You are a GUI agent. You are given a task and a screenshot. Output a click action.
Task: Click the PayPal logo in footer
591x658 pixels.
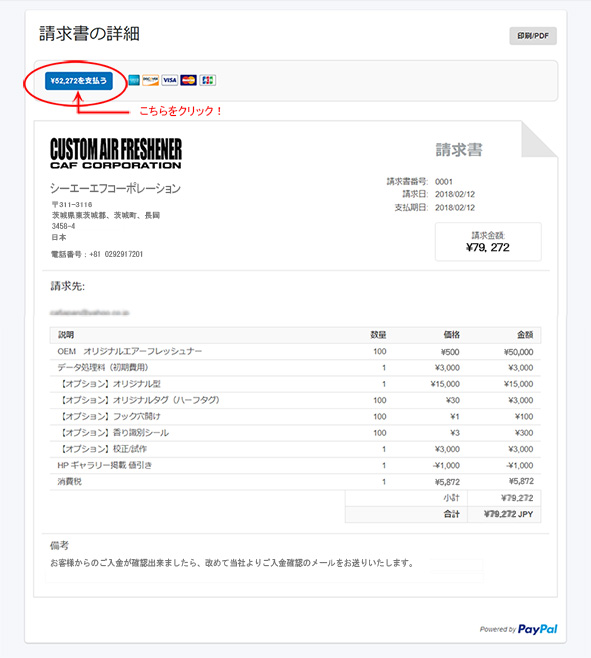coord(537,629)
